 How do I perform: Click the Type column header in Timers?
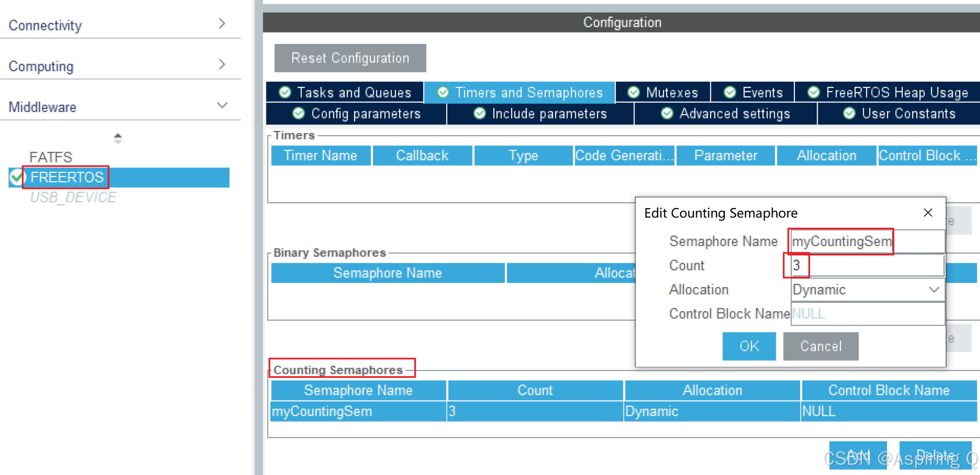[524, 156]
